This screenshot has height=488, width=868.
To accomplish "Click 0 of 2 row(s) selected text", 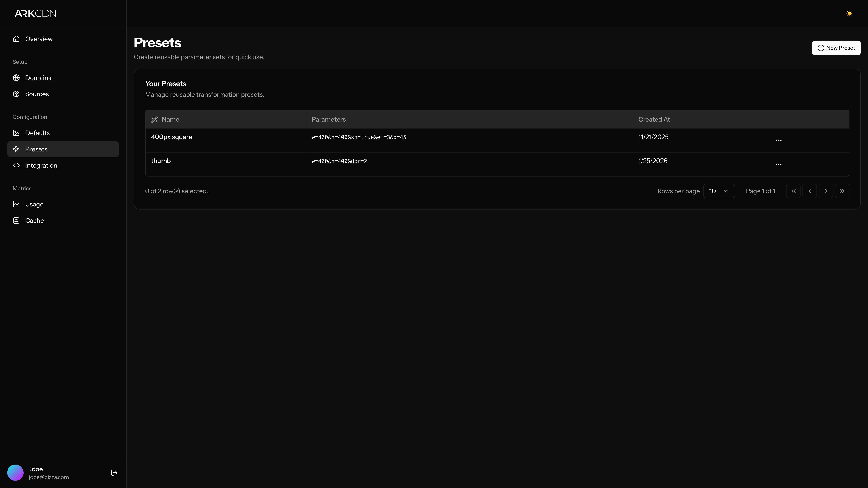I will pyautogui.click(x=177, y=191).
